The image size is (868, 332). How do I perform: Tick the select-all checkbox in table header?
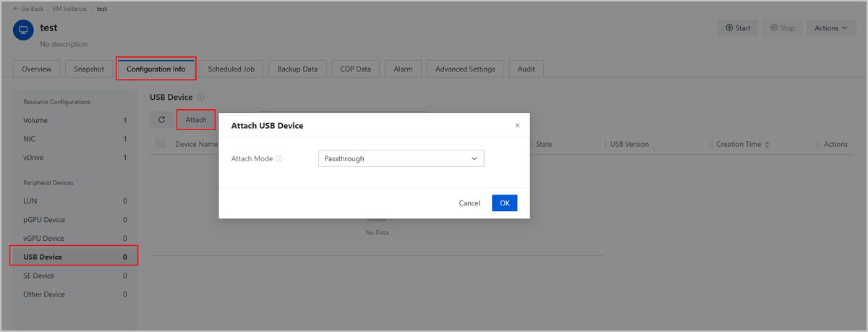[160, 144]
